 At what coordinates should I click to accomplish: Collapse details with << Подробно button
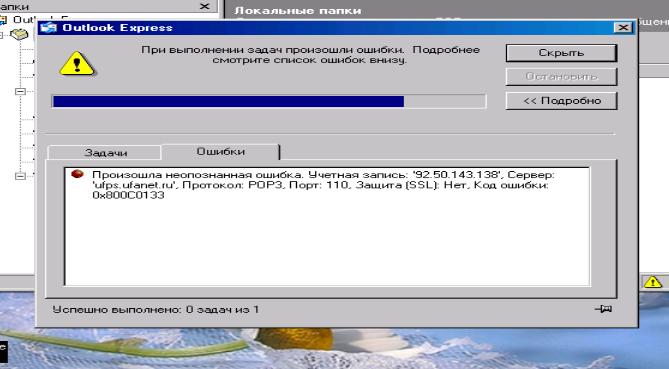(561, 101)
